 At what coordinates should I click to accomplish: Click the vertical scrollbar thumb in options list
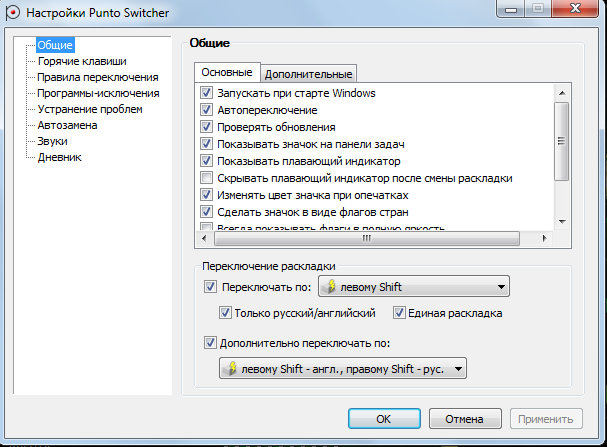tap(562, 141)
